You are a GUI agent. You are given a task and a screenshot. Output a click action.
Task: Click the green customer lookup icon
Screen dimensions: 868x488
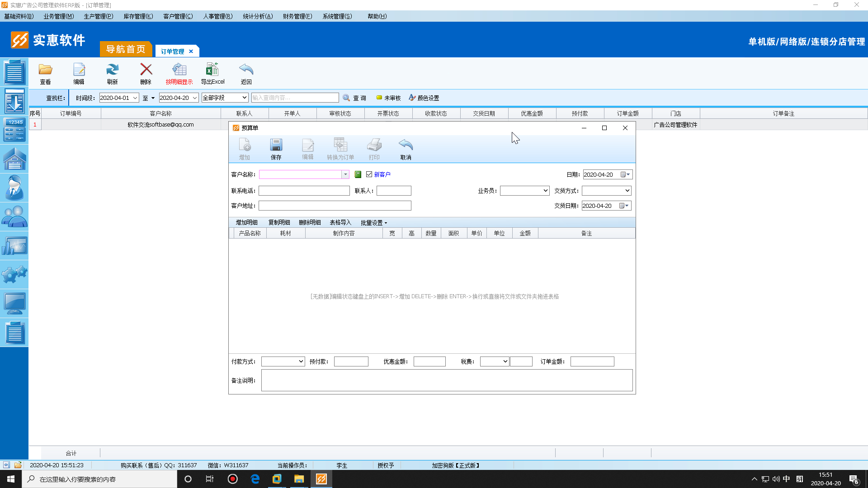tap(358, 174)
